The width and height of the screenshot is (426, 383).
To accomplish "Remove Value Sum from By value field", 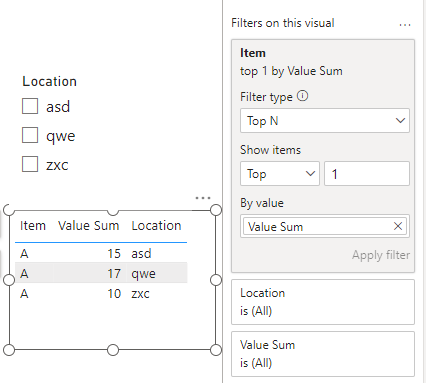I will tap(398, 226).
